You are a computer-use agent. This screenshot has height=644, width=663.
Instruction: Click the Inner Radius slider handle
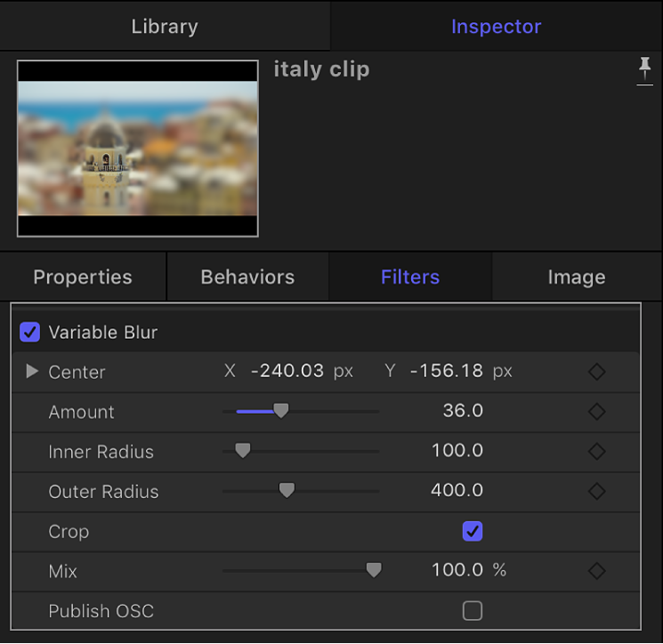[x=242, y=451]
